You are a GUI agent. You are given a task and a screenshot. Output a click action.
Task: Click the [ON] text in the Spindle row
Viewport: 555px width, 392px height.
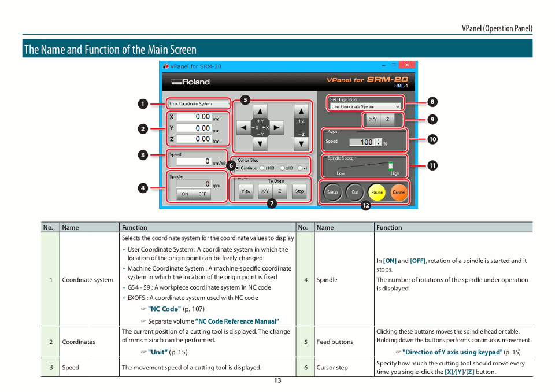point(390,261)
